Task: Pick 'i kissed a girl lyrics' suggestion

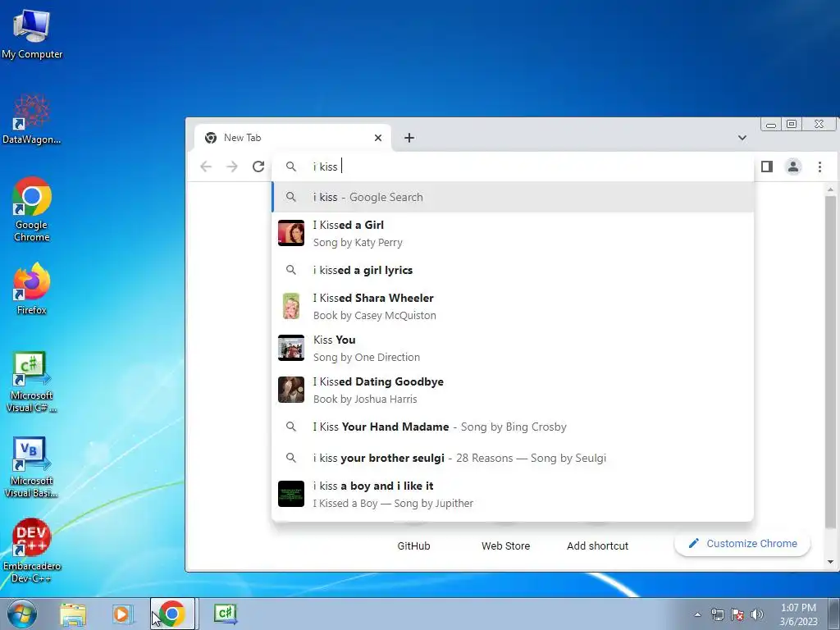Action: tap(513, 270)
